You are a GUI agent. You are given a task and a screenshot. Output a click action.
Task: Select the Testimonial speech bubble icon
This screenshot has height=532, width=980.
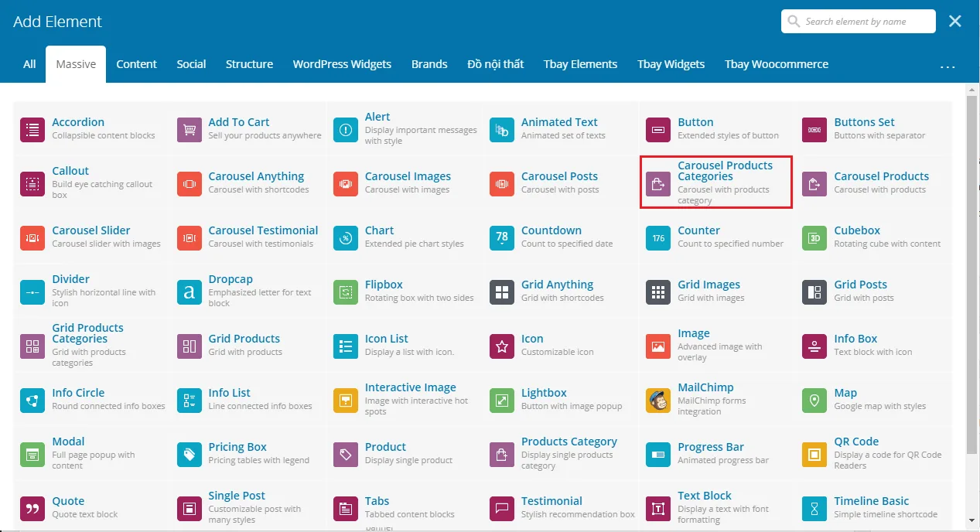502,509
